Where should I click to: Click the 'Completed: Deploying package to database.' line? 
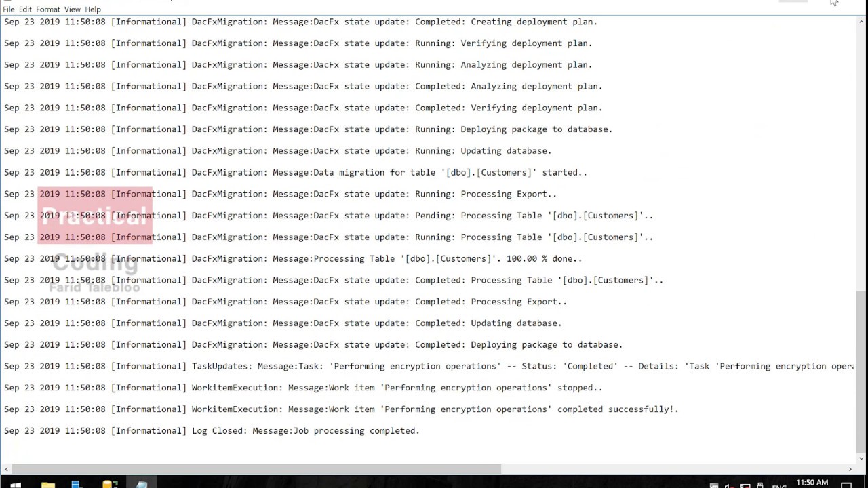(x=313, y=345)
